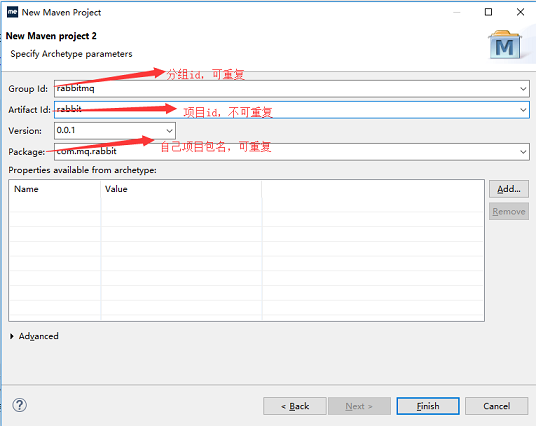Open the Package dropdown arrow
Viewport: 536px width, 426px height.
[x=523, y=151]
